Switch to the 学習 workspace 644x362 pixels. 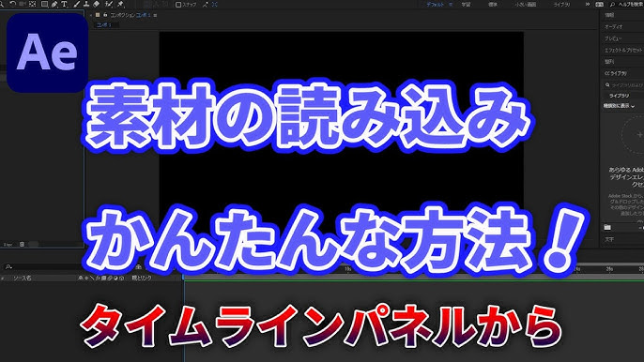(466, 4)
